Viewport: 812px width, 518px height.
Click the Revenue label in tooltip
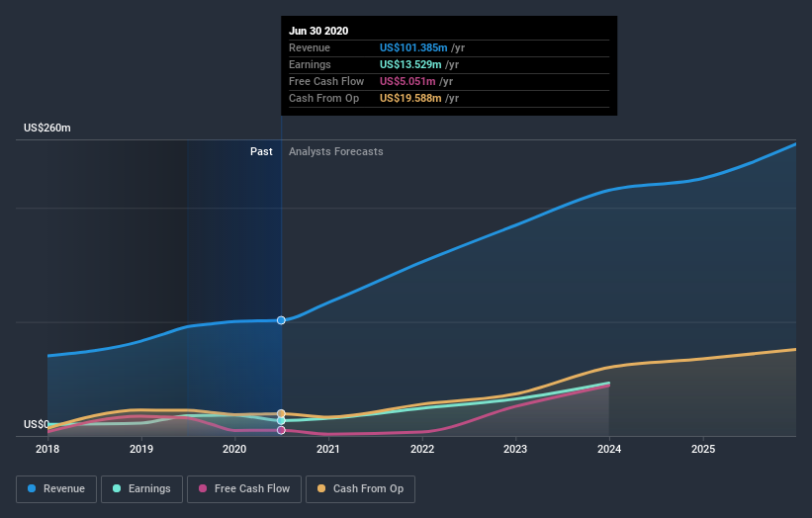(x=310, y=47)
